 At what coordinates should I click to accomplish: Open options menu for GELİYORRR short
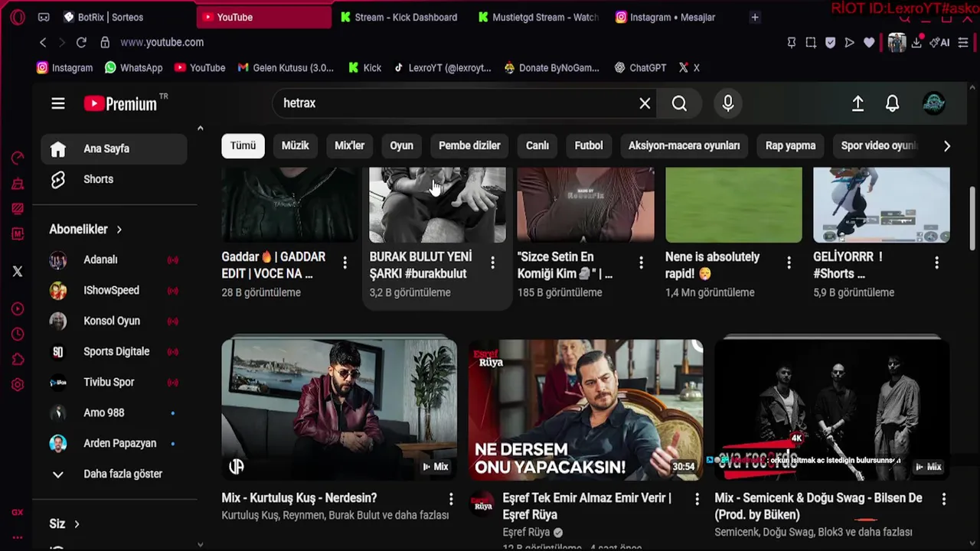point(936,262)
